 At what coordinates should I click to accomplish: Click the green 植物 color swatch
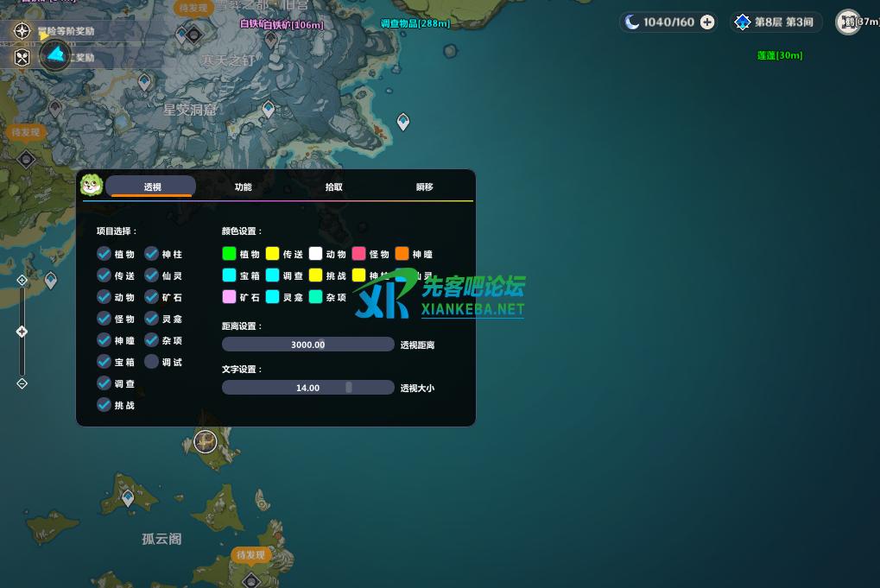(229, 254)
